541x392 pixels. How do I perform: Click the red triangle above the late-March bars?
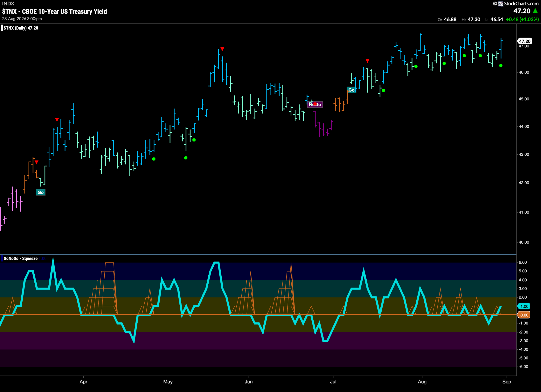pos(57,119)
